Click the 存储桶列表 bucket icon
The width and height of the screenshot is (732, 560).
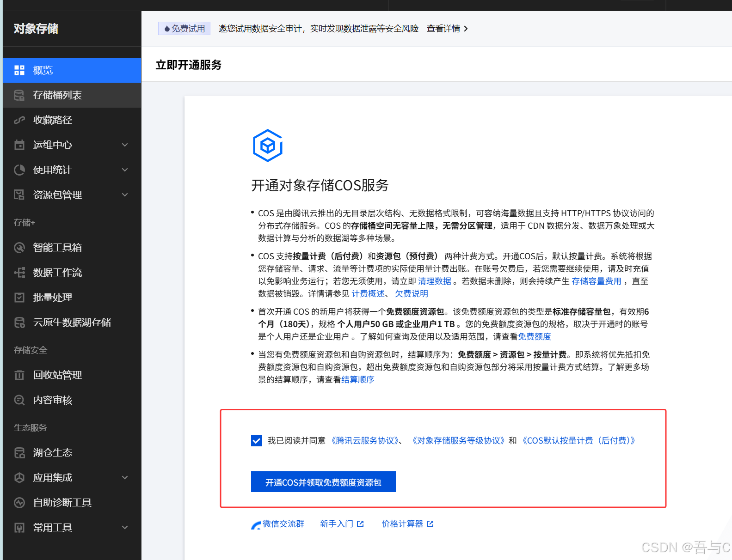[x=19, y=95]
